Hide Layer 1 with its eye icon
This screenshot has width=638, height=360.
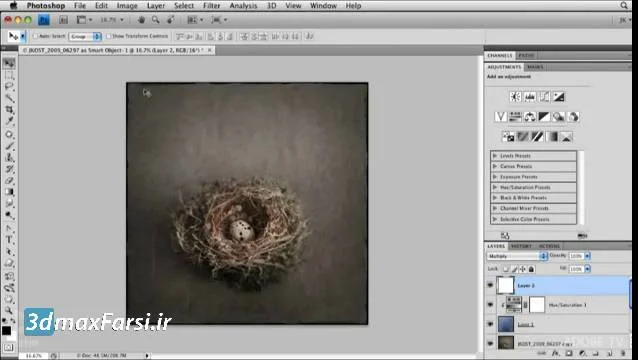(x=490, y=324)
